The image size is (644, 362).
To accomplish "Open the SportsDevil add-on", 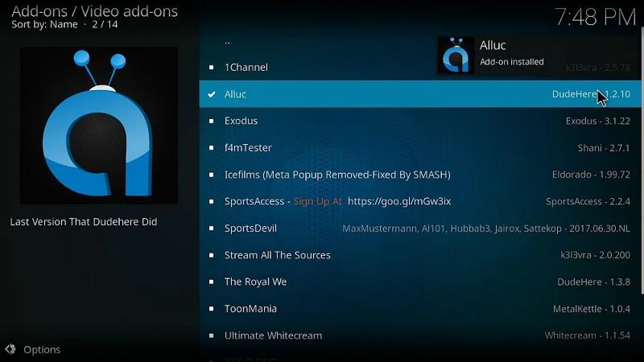I will [x=419, y=228].
